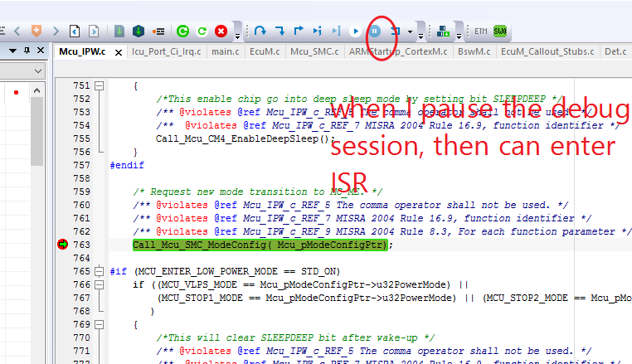Collapse the #if block at line 765
Viewport: 632px width, 364px height.
pos(99,271)
